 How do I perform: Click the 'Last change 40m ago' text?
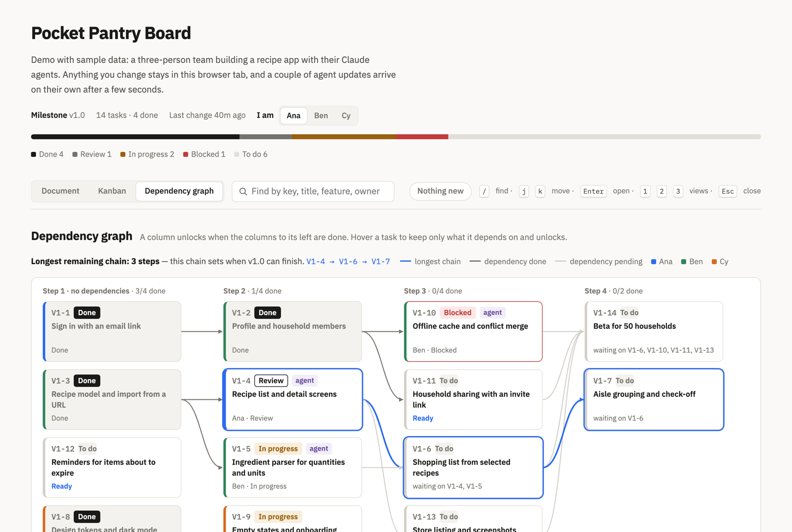click(x=207, y=115)
